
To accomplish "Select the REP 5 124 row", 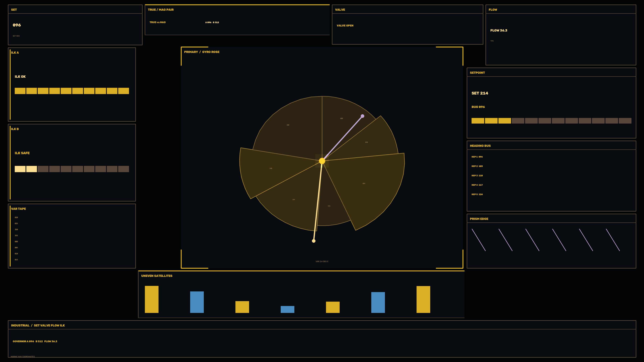I will point(477,194).
